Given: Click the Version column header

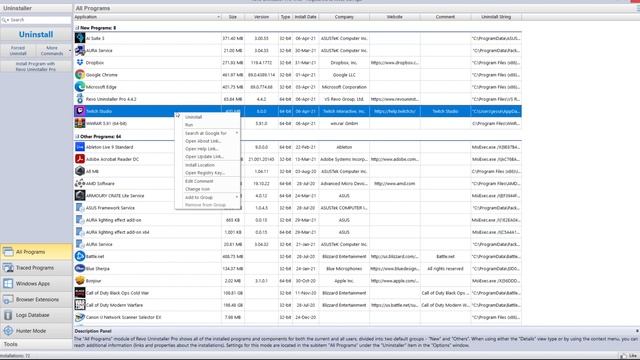Looking at the screenshot, I should coord(261,17).
